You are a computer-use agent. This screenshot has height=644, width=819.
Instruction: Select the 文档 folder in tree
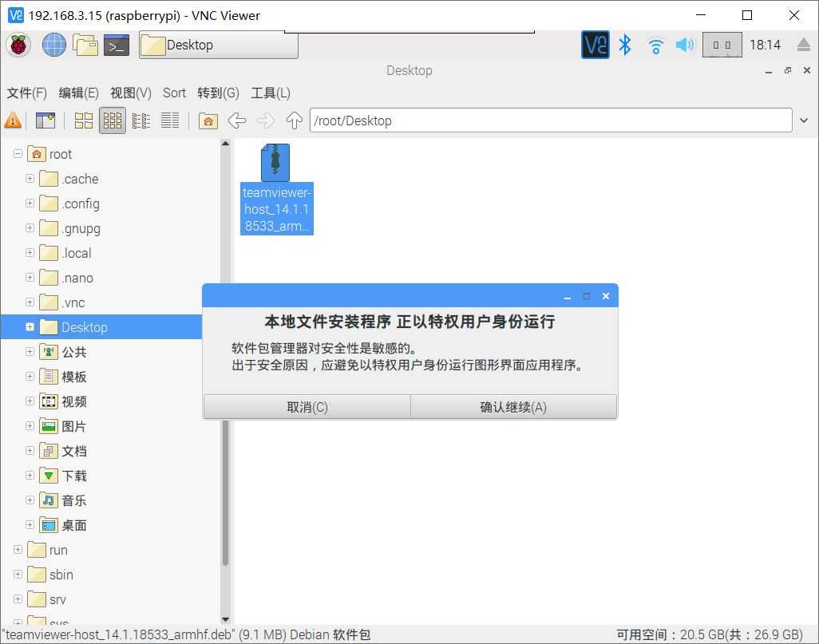pos(63,451)
